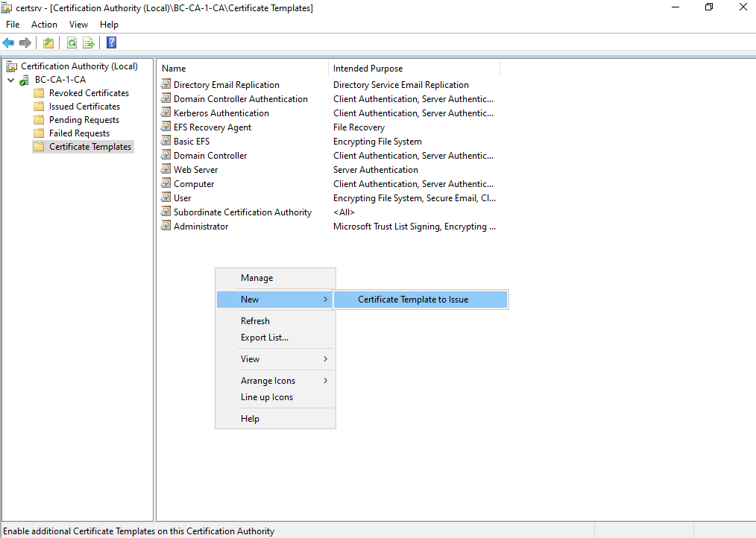Screen dimensions: 756x538
Task: Click the 'File Recovery' purpose cell
Action: [359, 127]
